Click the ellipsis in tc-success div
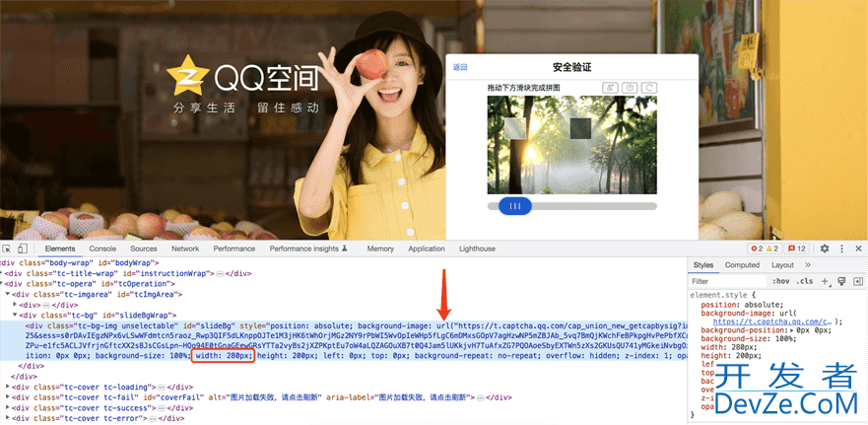This screenshot has height=425, width=868. coord(162,408)
